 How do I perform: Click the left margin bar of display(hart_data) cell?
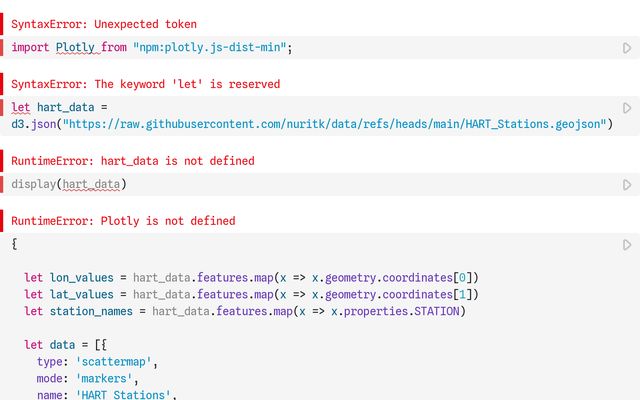(2, 184)
